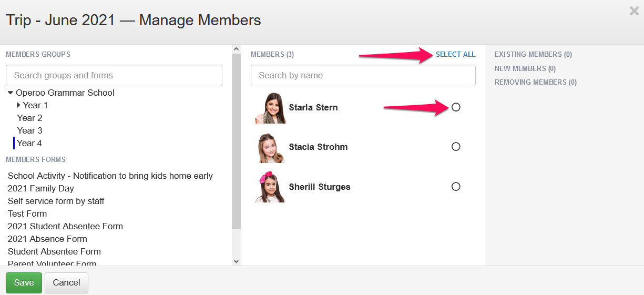Screen dimensions: 644x295
Task: Select Sherill Sturges' radio button
Action: point(456,187)
